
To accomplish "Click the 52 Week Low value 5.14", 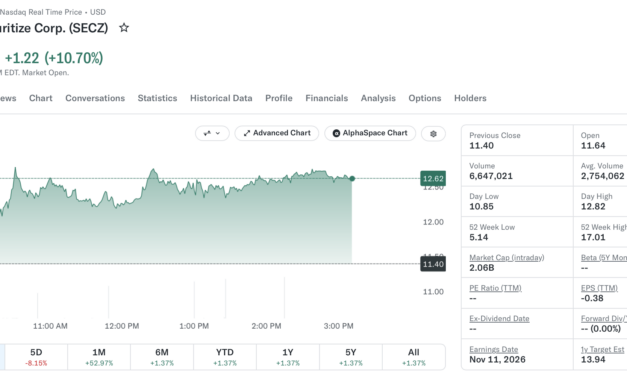I will point(479,237).
